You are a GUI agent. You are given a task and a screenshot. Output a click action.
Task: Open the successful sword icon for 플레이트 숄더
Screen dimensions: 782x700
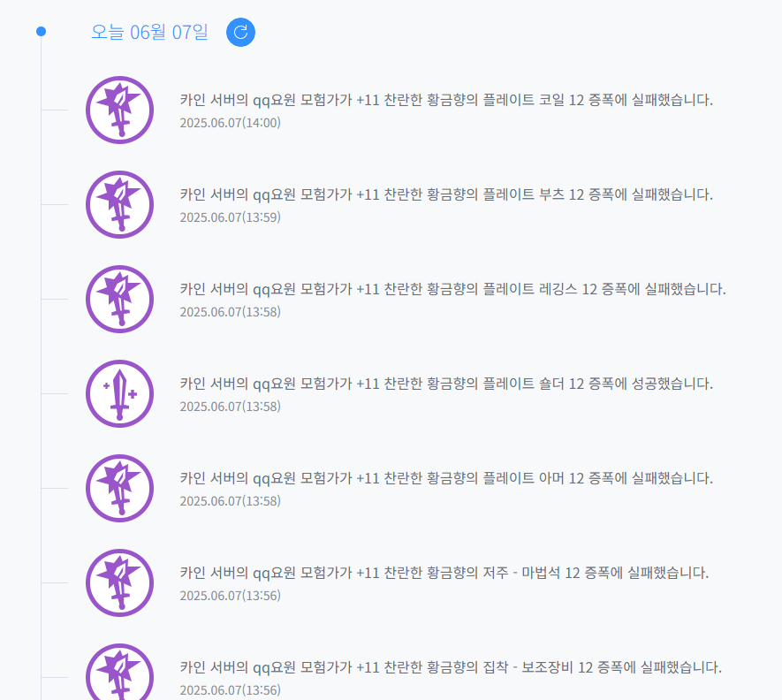click(x=119, y=393)
